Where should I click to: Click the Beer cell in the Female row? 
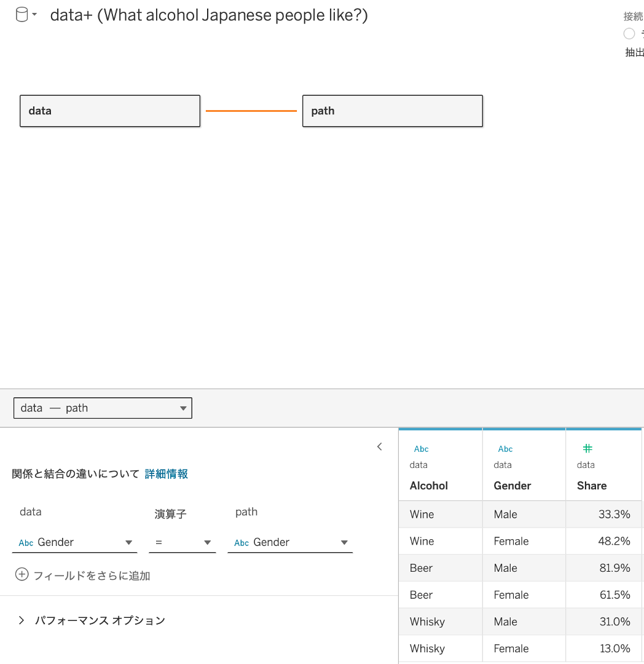click(441, 595)
